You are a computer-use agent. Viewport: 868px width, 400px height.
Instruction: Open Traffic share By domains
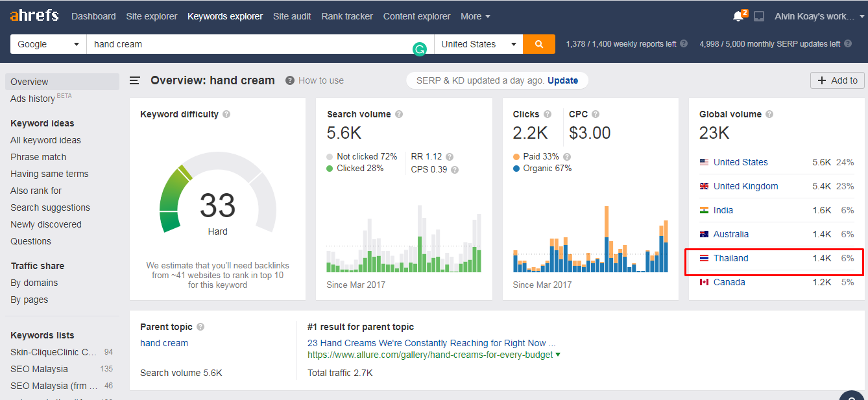pos(34,283)
